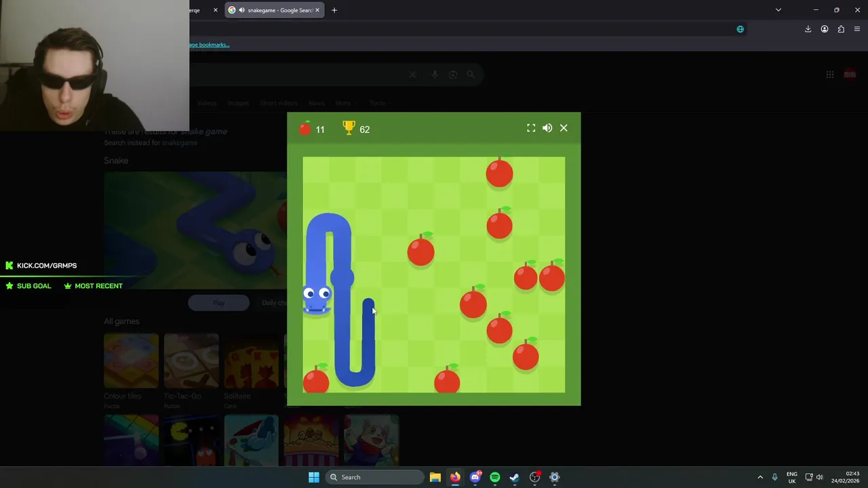Open the Google apps grid
The image size is (868, 488).
click(x=830, y=75)
